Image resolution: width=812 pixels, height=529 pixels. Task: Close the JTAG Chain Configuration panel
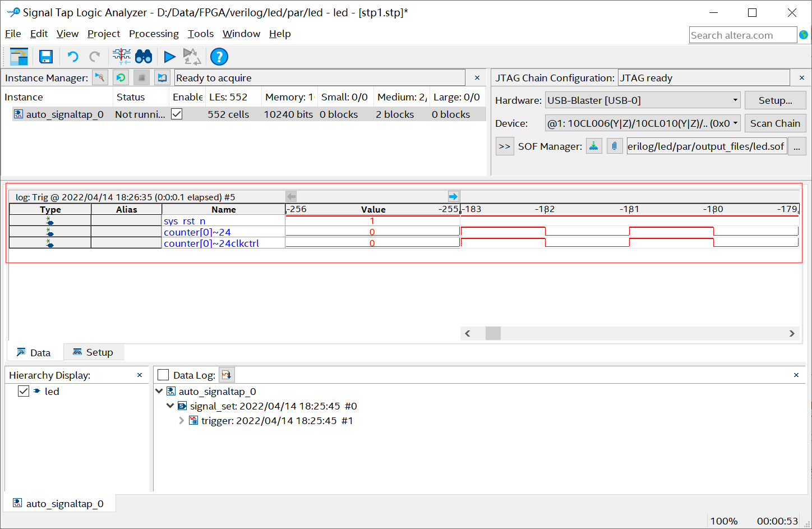(x=802, y=78)
